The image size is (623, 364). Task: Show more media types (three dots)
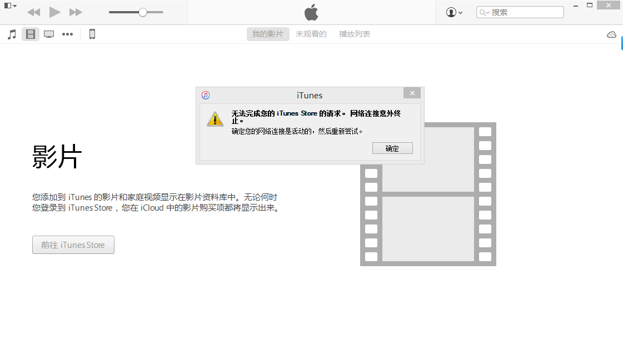[x=68, y=34]
